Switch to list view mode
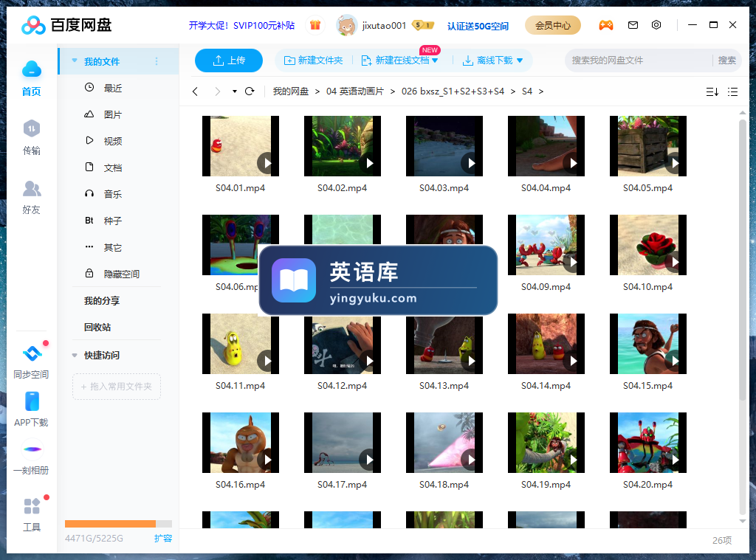Screen dimensions: 756x560 (733, 91)
